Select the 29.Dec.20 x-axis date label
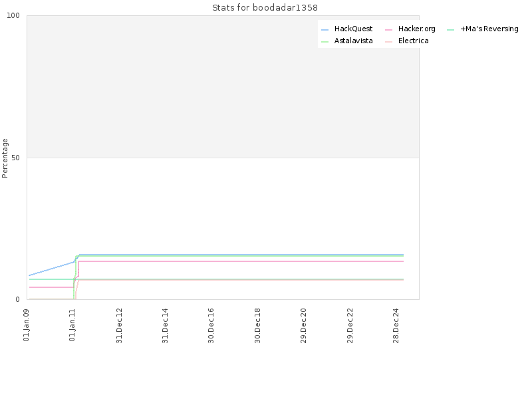Image resolution: width=532 pixels, height=399 pixels. pyautogui.click(x=303, y=325)
